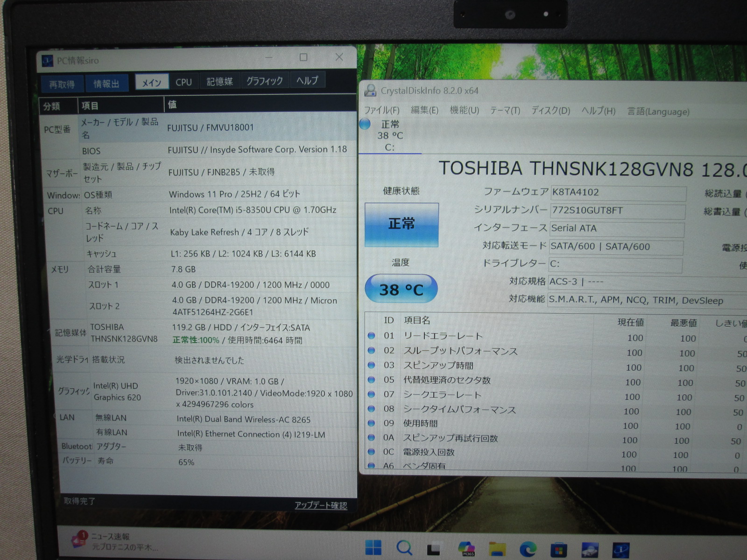Select the 02 スループットパフォーマンス row
The height and width of the screenshot is (560, 747).
click(556, 351)
